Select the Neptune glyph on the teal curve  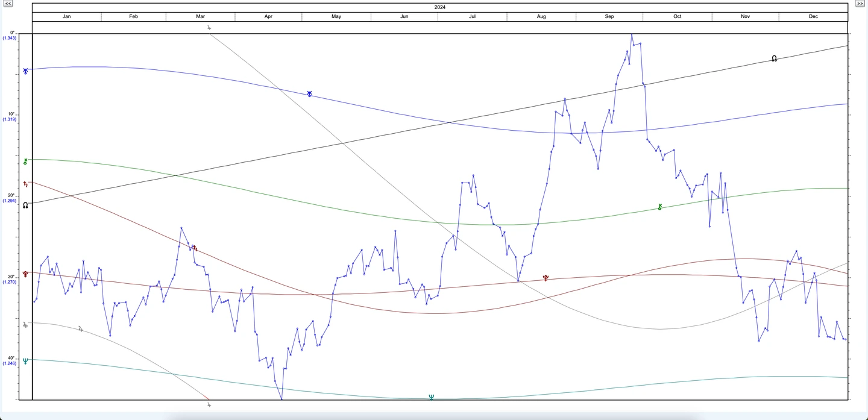click(431, 397)
